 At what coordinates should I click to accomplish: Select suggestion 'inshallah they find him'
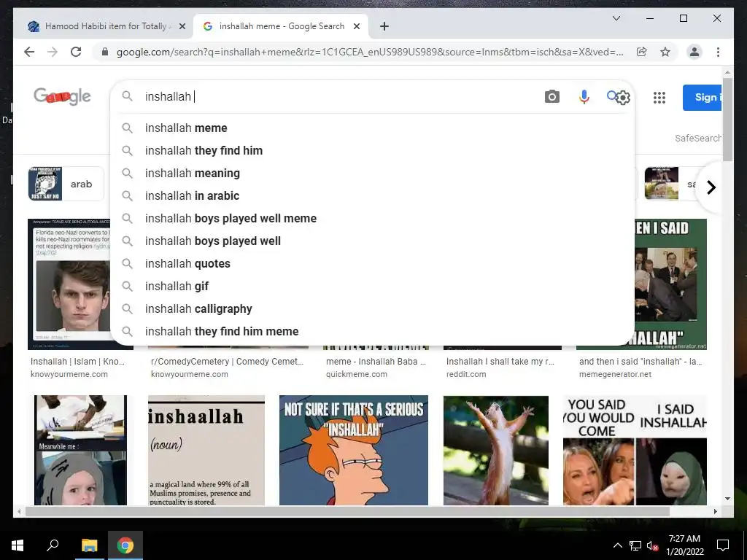coord(373,150)
